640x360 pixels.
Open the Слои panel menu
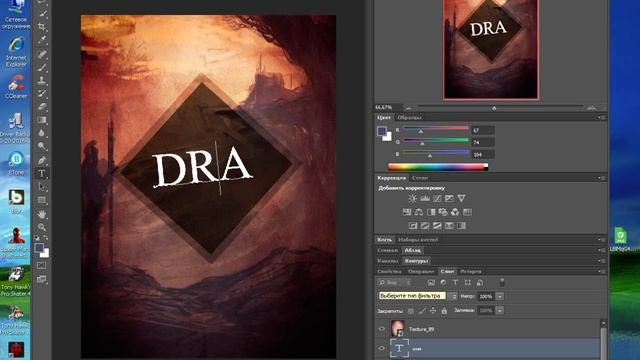point(602,271)
